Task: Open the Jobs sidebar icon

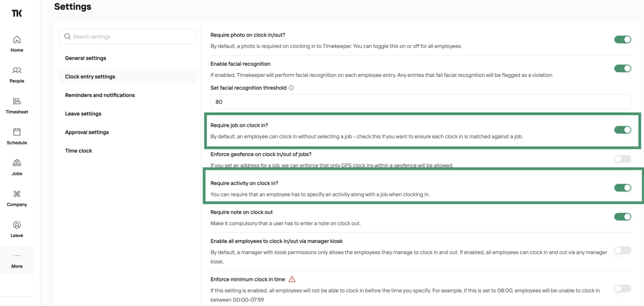Action: pyautogui.click(x=17, y=163)
